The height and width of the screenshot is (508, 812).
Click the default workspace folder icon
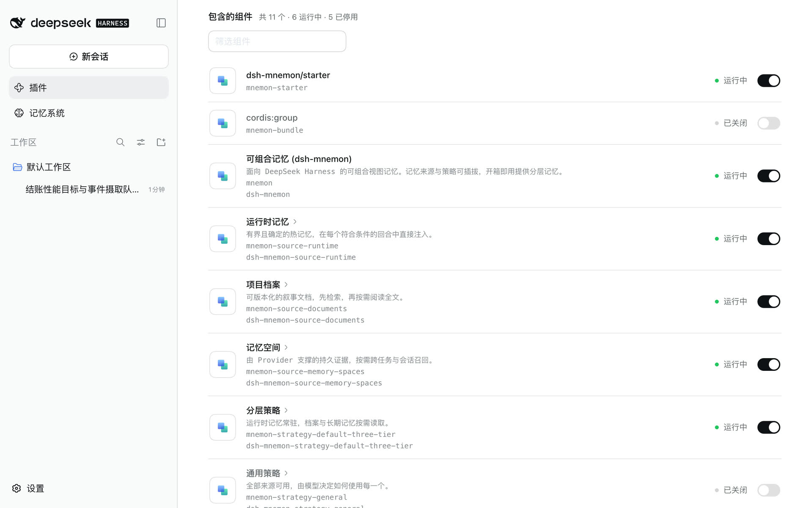pos(17,167)
